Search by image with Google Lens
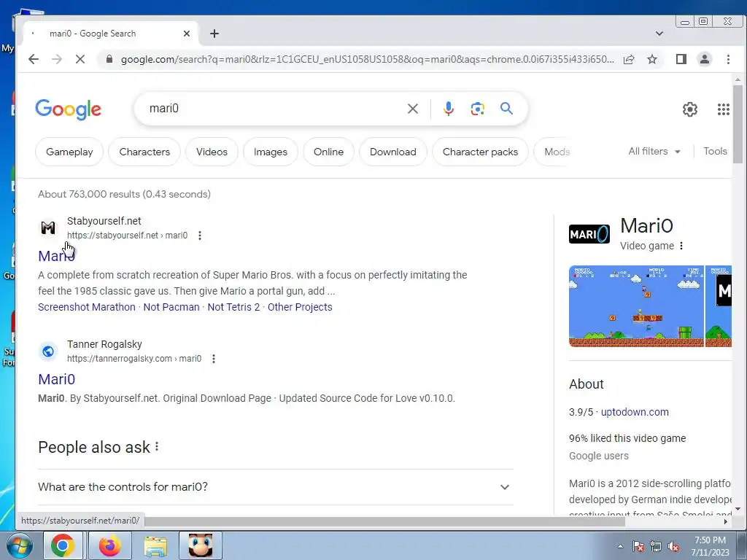747x560 pixels. pyautogui.click(x=477, y=109)
